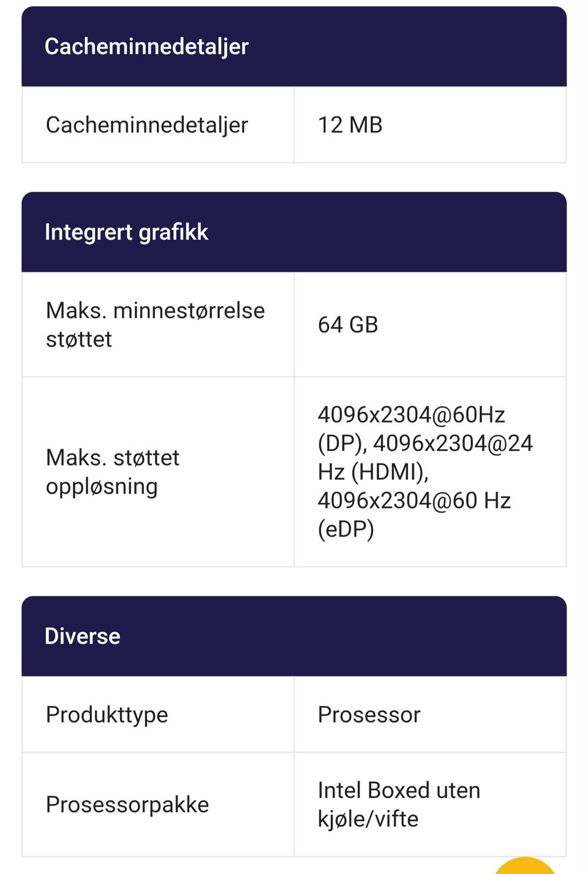The width and height of the screenshot is (588, 874).
Task: Select the Cacheminnedetaljer row label
Action: click(x=147, y=125)
